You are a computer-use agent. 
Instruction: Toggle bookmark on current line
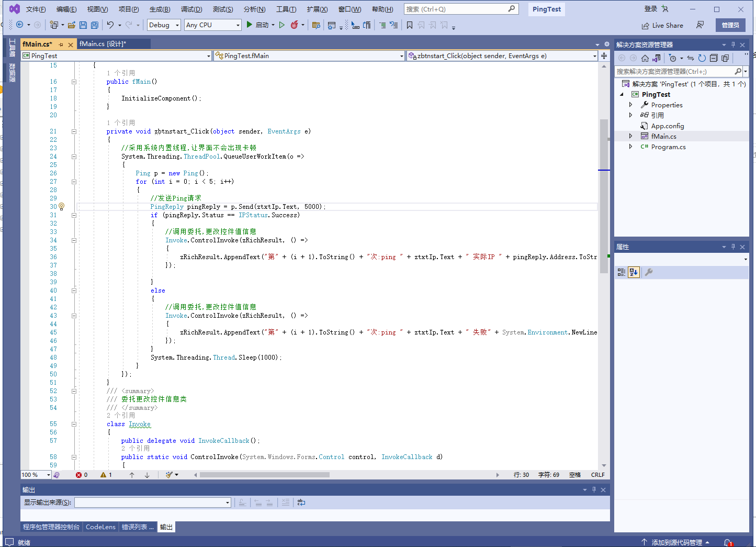(410, 25)
